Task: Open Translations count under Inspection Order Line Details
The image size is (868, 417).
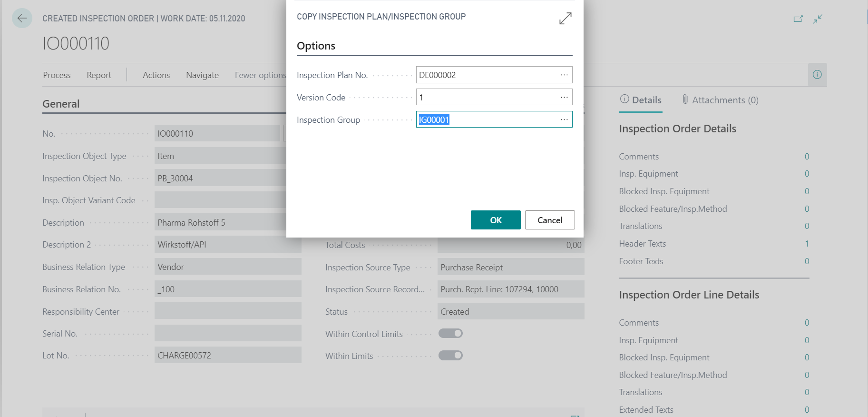Action: pyautogui.click(x=807, y=392)
